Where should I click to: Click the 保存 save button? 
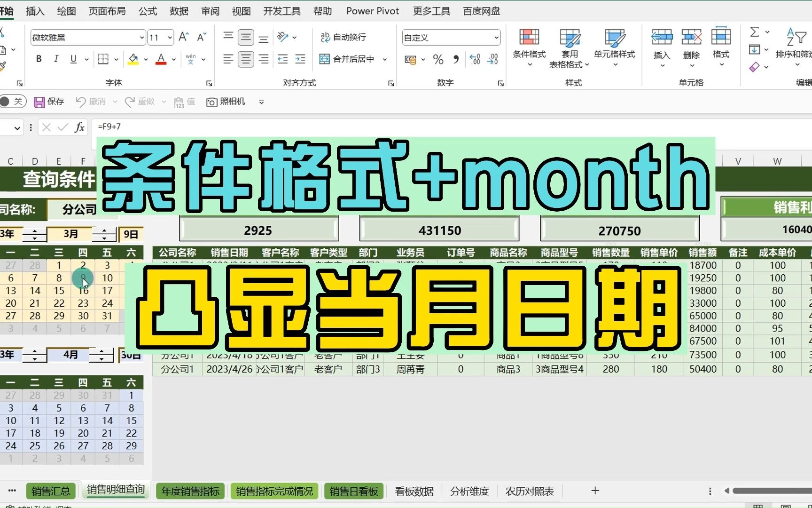coord(49,102)
